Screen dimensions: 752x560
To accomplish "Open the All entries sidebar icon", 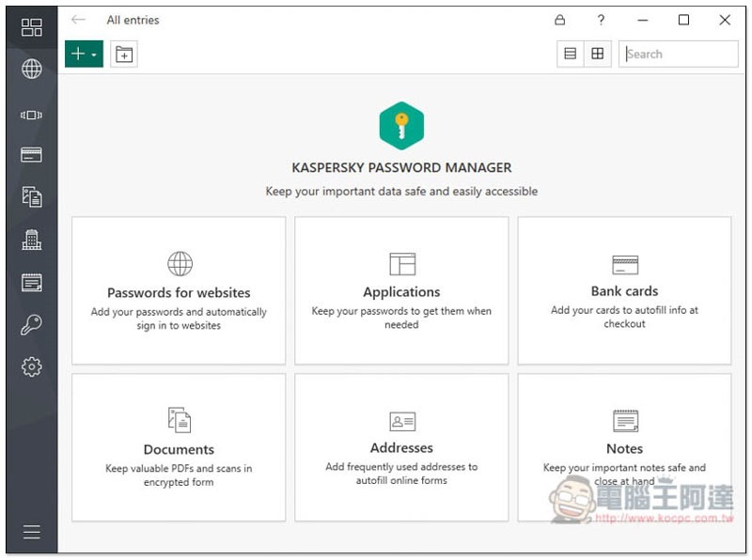I will click(31, 27).
